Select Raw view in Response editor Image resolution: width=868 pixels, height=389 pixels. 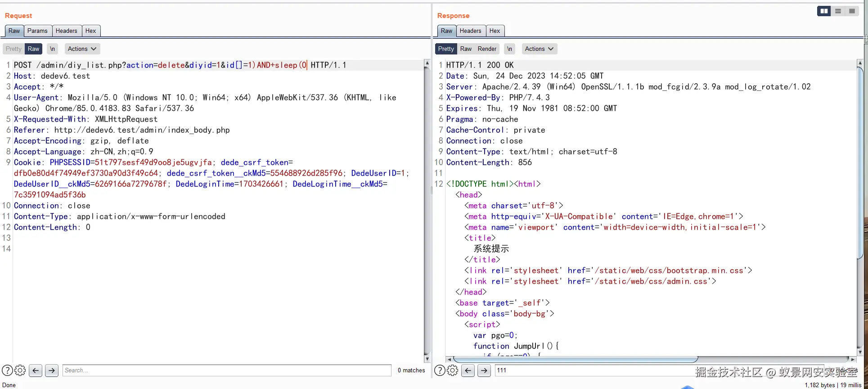[x=466, y=49]
